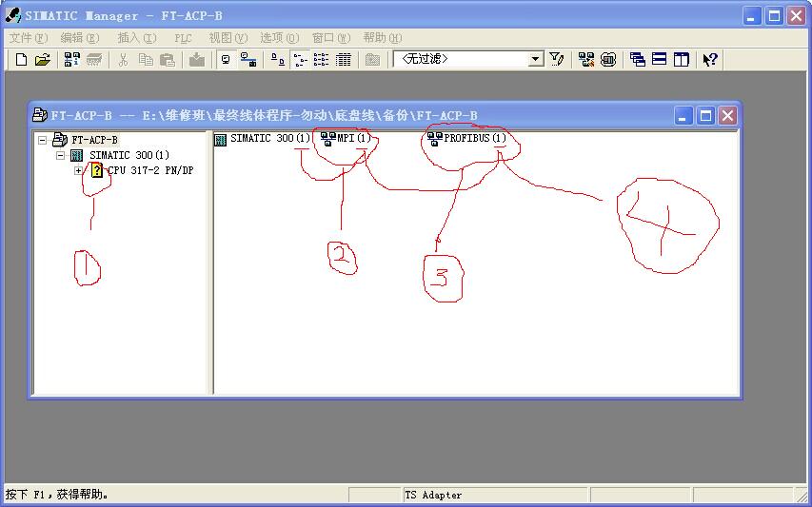This screenshot has height=507, width=812.
Task: Click the SIMATIC Manager title bar icon
Action: (13, 15)
